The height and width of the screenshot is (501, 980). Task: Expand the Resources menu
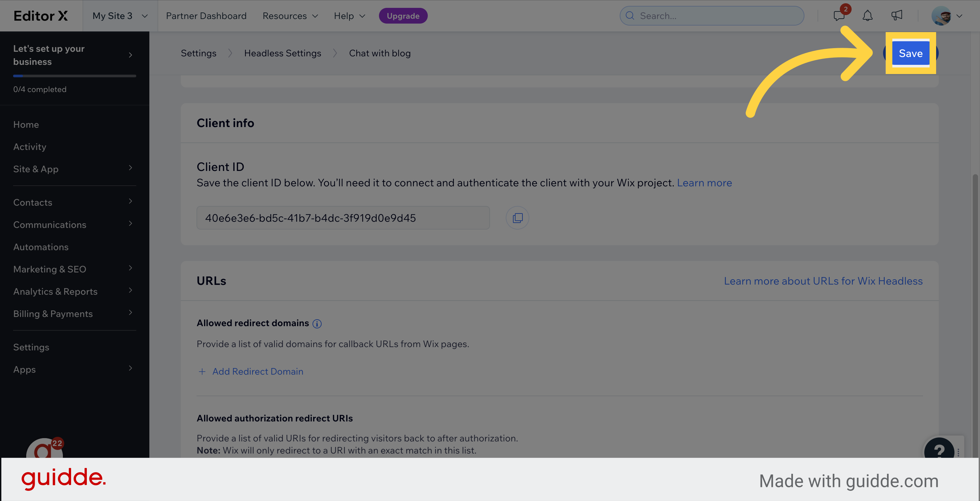(x=290, y=16)
